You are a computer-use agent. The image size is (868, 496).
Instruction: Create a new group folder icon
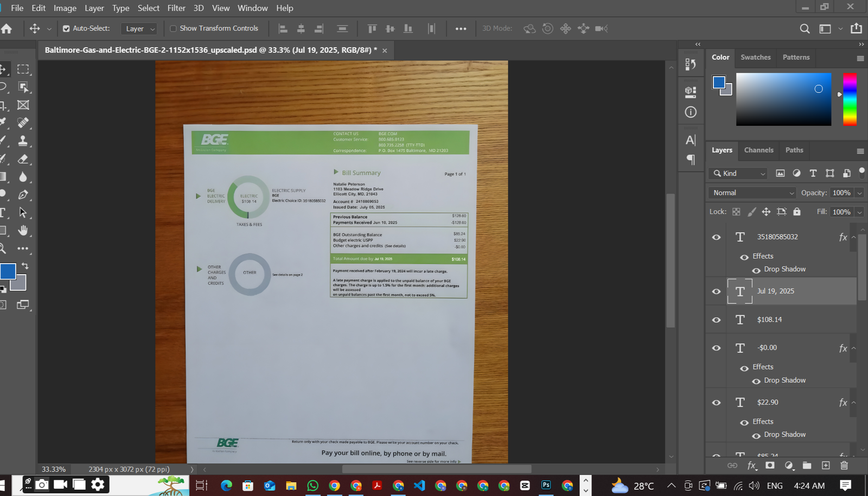pyautogui.click(x=807, y=465)
